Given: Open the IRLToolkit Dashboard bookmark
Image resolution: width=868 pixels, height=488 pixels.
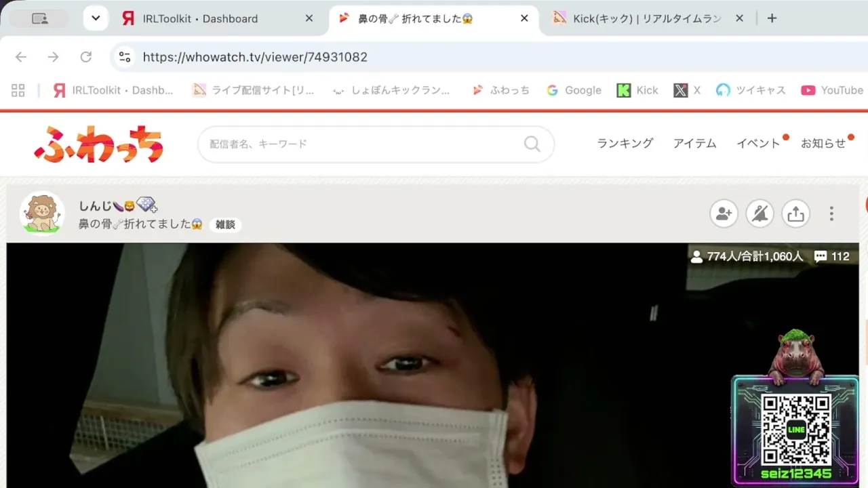Looking at the screenshot, I should click(113, 90).
